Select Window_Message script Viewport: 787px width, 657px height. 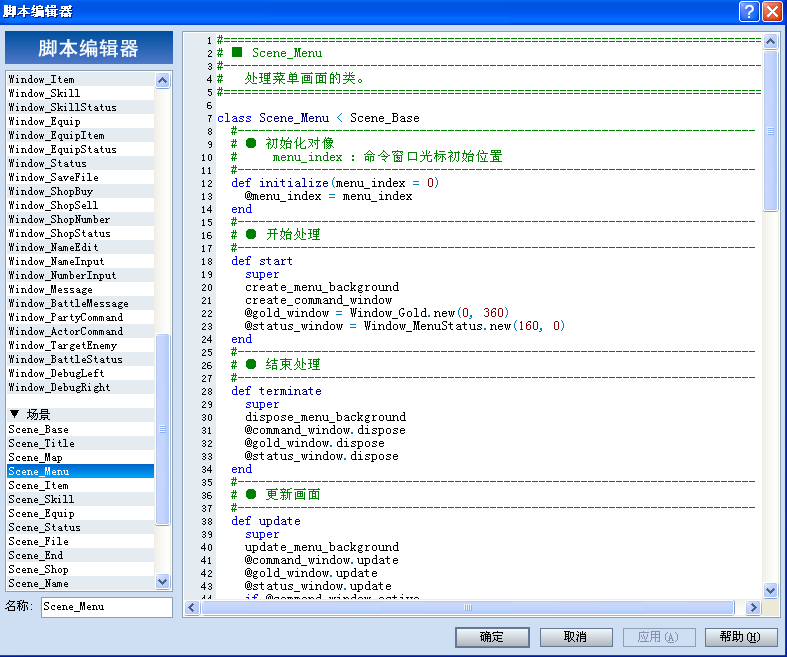point(80,290)
